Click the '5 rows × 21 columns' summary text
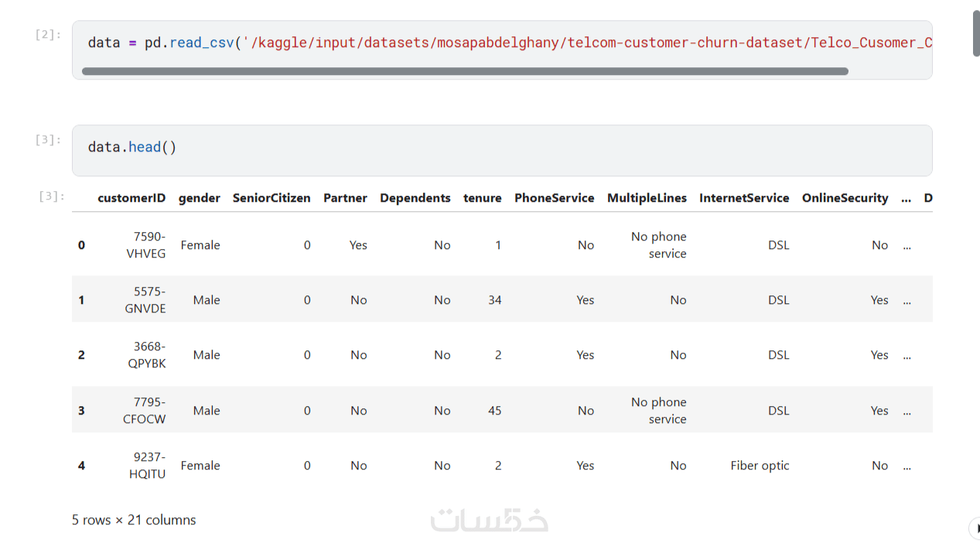 click(x=134, y=520)
